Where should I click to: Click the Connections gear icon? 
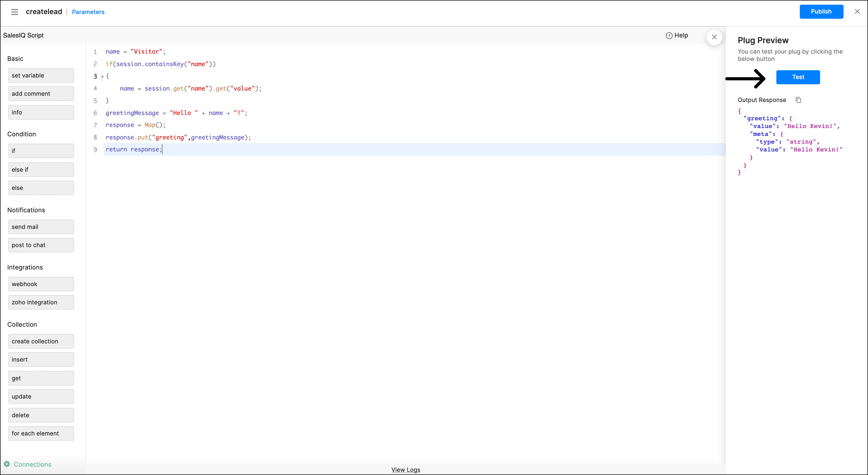(x=7, y=464)
